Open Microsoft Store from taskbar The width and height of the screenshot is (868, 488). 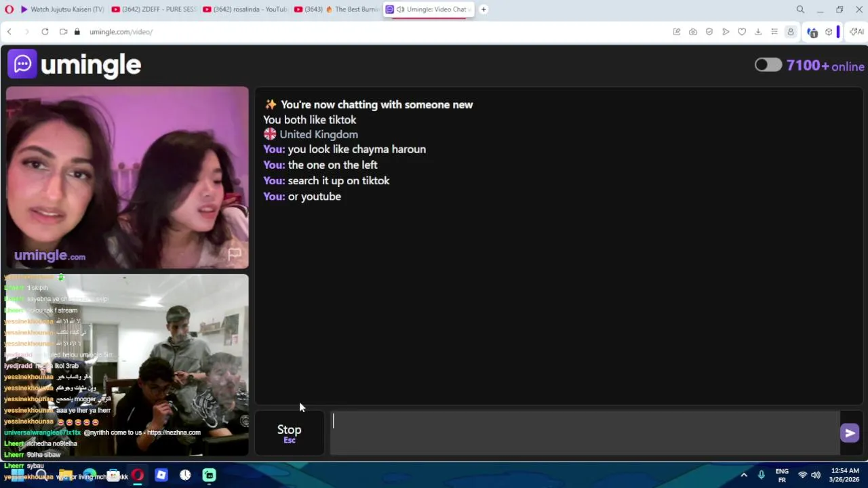tap(113, 475)
